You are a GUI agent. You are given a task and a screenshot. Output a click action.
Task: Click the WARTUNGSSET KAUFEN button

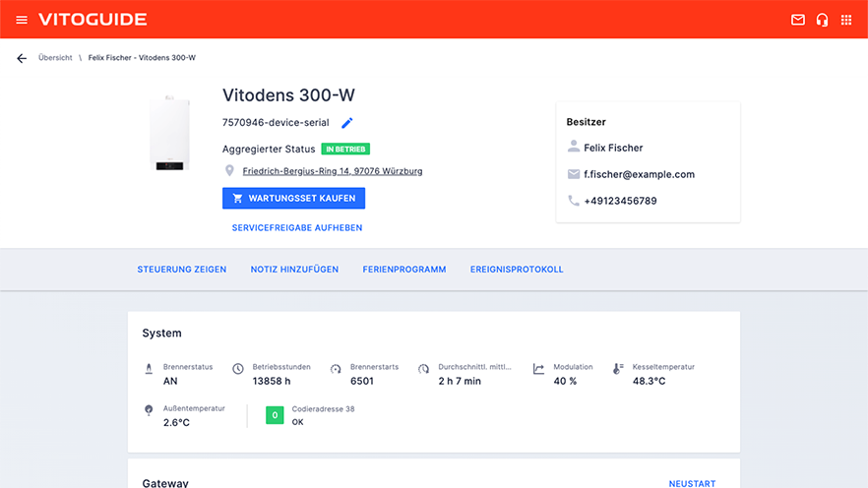[293, 198]
